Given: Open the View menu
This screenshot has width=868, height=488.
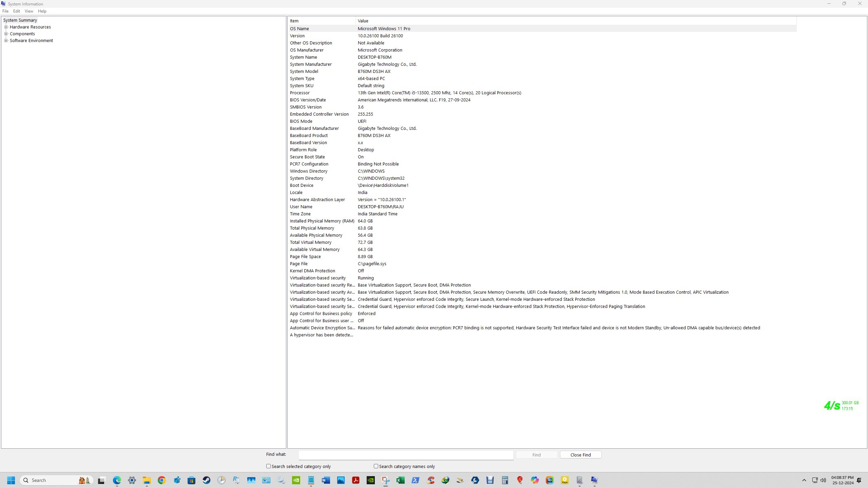Looking at the screenshot, I should (29, 11).
